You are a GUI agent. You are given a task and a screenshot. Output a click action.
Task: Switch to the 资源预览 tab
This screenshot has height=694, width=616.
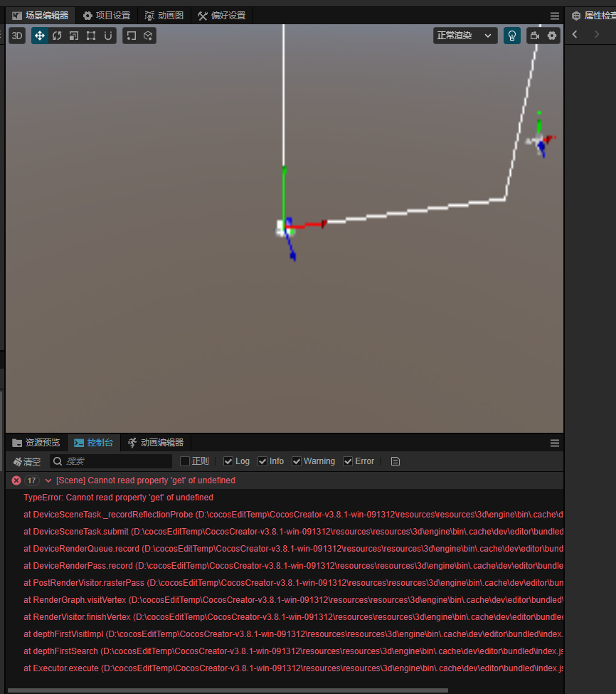[36, 443]
